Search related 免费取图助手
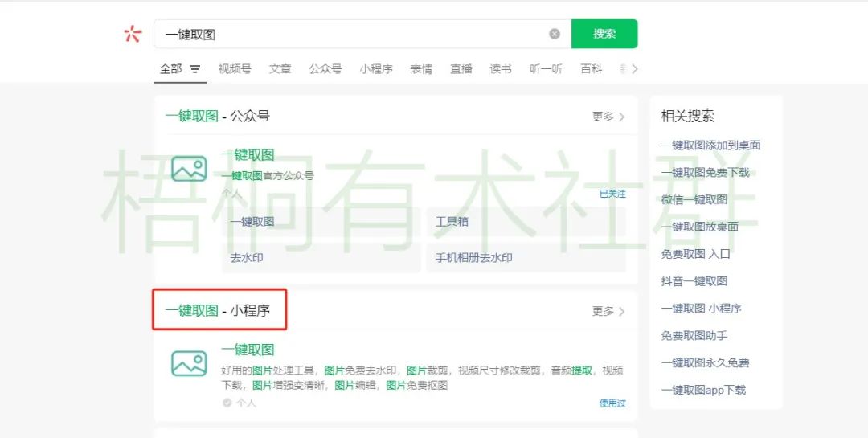 click(x=694, y=336)
